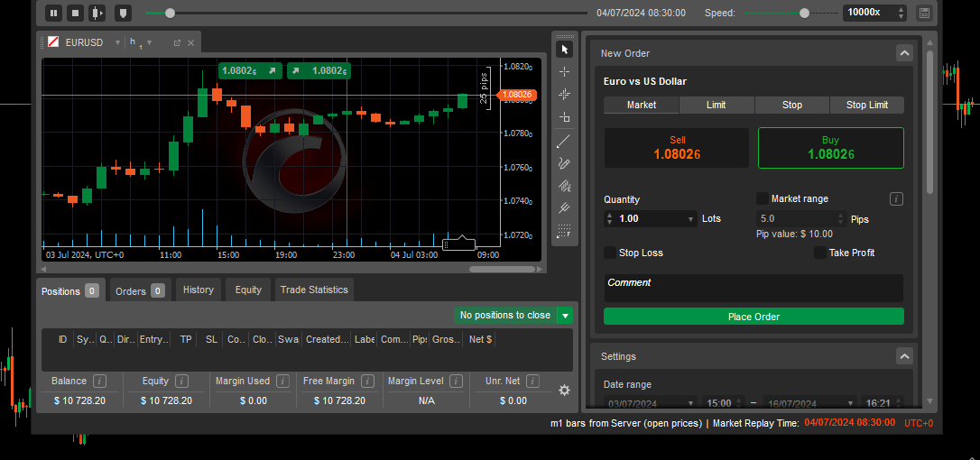Screen dimensions: 980x460
Task: Open the EURUSD symbol dropdown
Action: point(117,42)
